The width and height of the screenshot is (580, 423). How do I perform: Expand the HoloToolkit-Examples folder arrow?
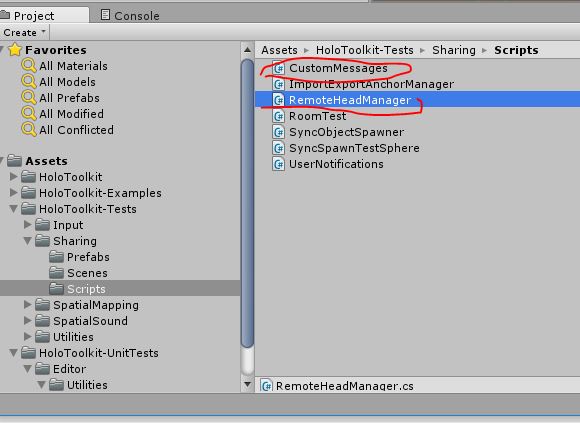click(13, 192)
